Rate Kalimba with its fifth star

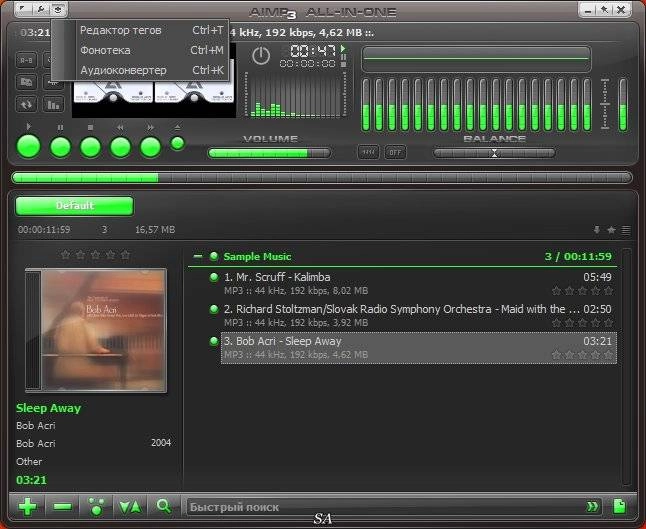[609, 291]
